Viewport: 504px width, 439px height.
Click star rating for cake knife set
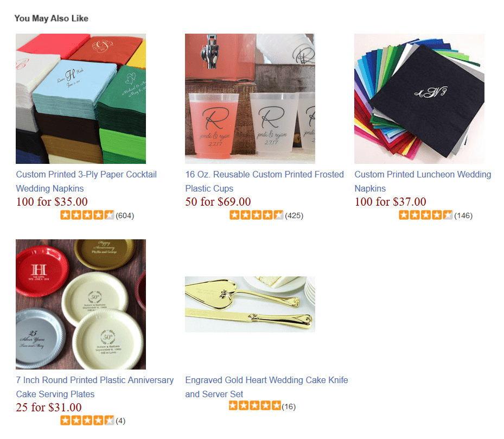tap(255, 406)
